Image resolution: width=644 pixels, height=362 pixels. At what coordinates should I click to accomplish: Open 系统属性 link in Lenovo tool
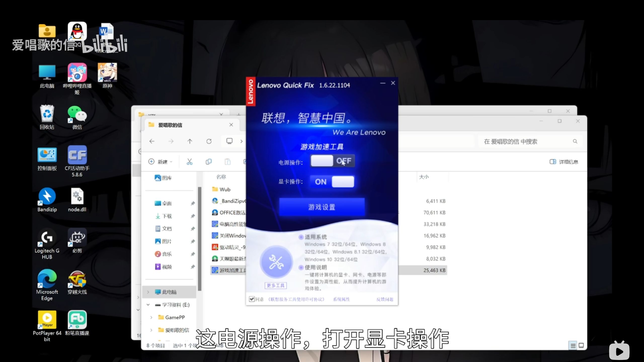tap(341, 299)
